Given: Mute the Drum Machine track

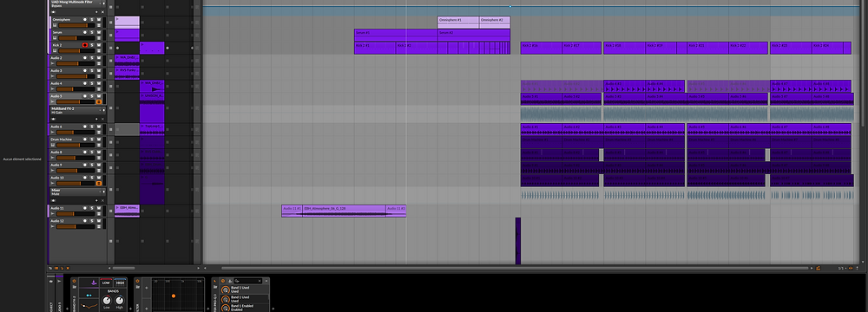Looking at the screenshot, I should tap(99, 140).
